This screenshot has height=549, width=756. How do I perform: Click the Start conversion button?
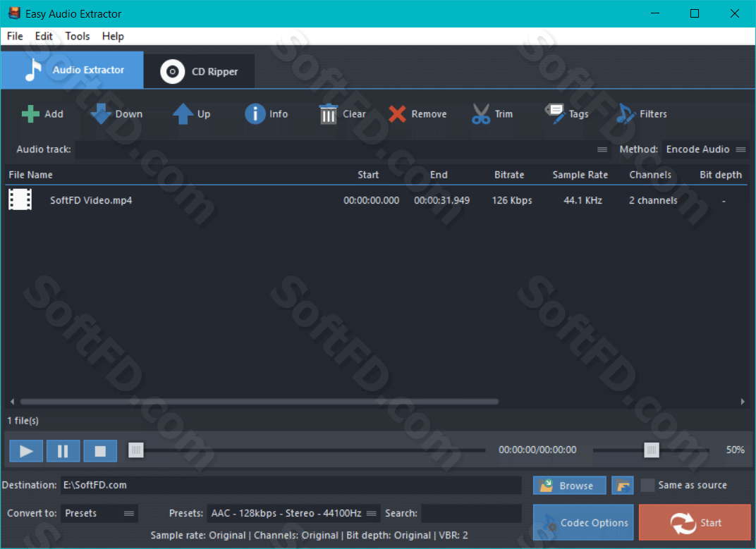coord(695,522)
